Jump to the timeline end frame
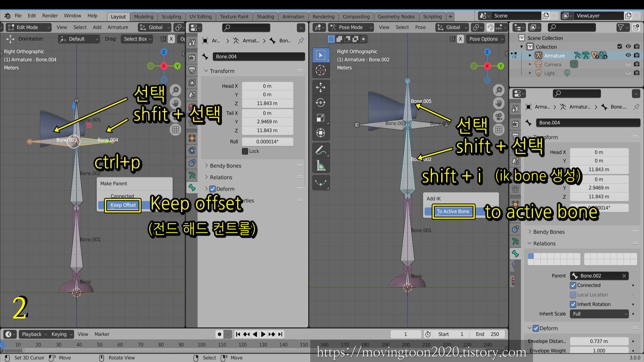644x362 pixels. [x=280, y=334]
